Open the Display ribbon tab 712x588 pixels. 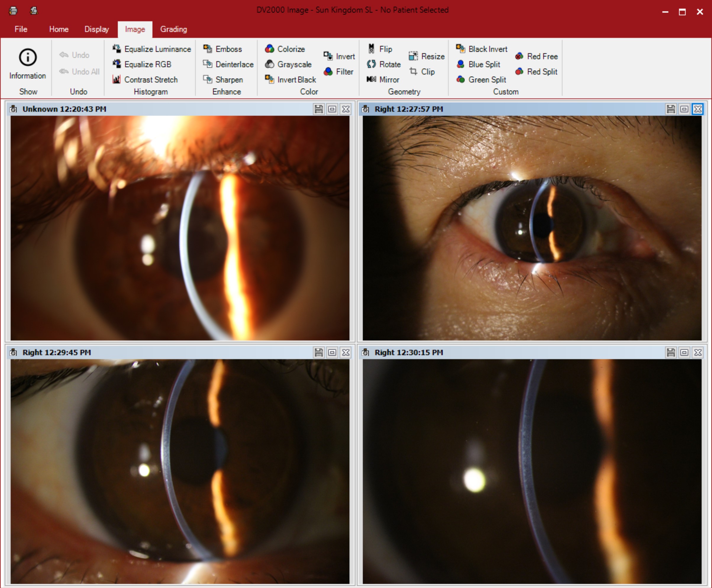(x=97, y=30)
